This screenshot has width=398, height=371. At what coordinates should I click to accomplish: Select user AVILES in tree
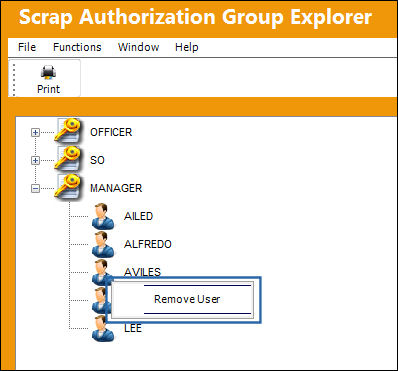point(142,272)
